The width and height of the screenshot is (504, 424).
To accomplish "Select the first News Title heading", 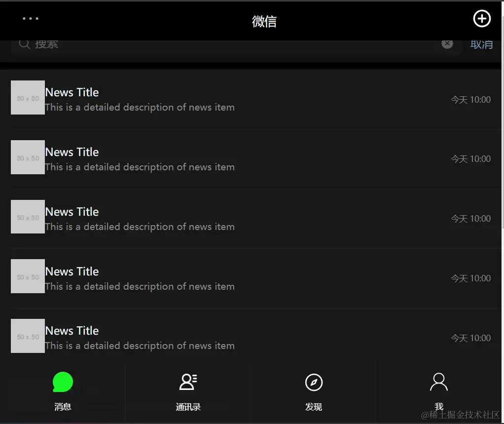I will coord(72,92).
